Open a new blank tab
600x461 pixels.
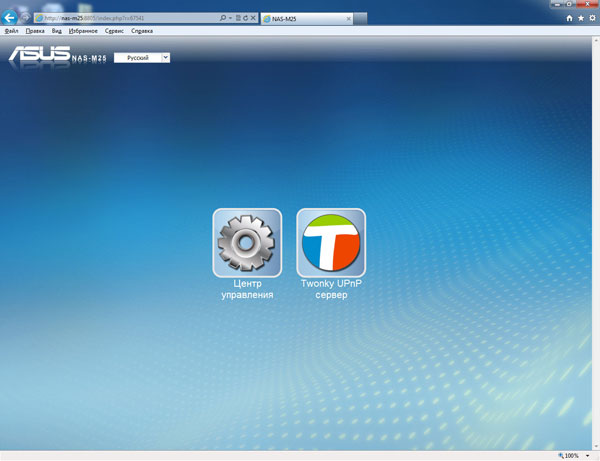point(360,18)
